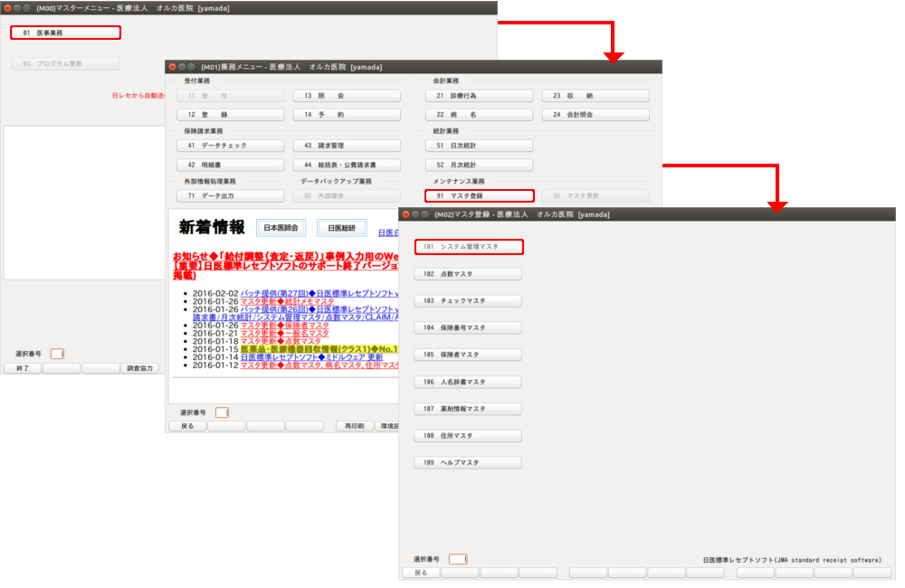The image size is (905, 588).
Task: Open 14 予約 button
Action: click(x=347, y=115)
